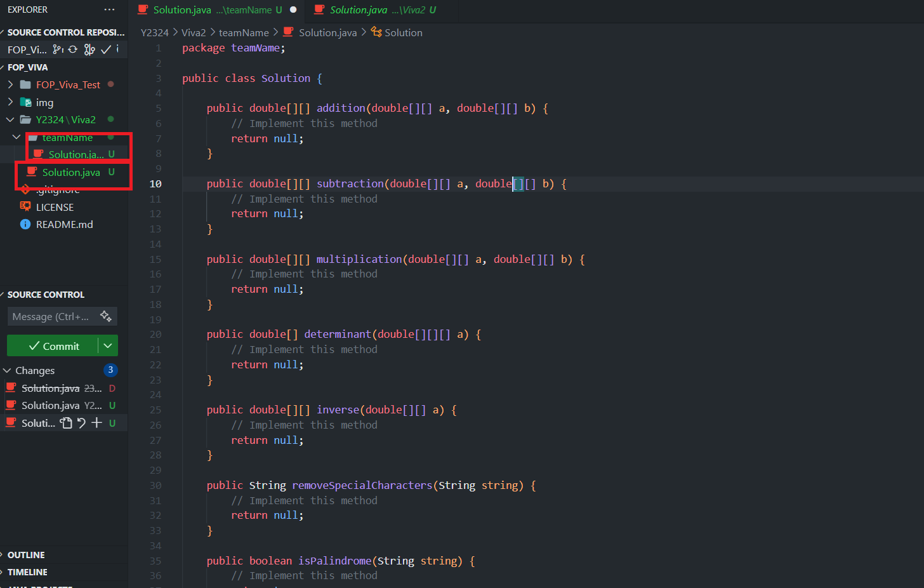Click the Java icon in breadcrumb Solution.java
Viewport: 924px width, 588px height.
(x=288, y=32)
